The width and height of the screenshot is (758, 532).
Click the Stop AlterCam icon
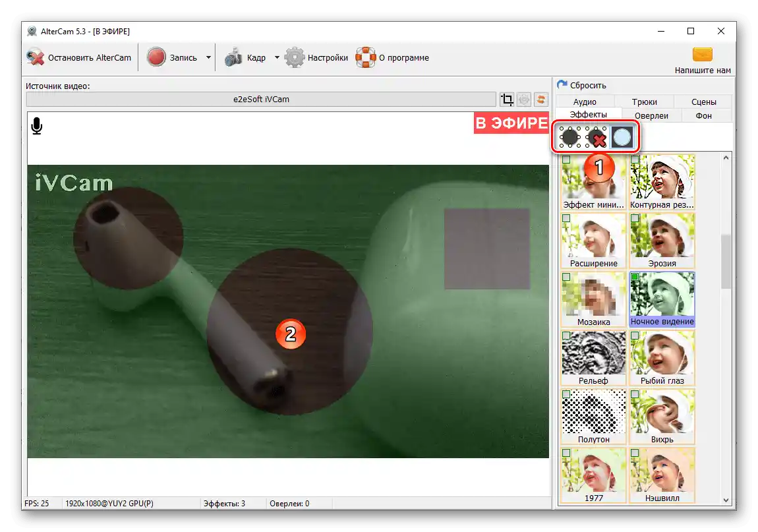tap(36, 57)
